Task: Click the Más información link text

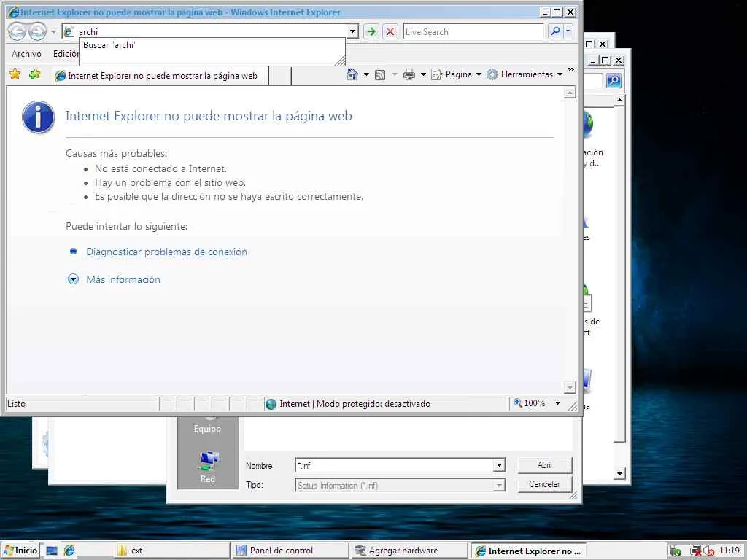Action: coord(123,279)
